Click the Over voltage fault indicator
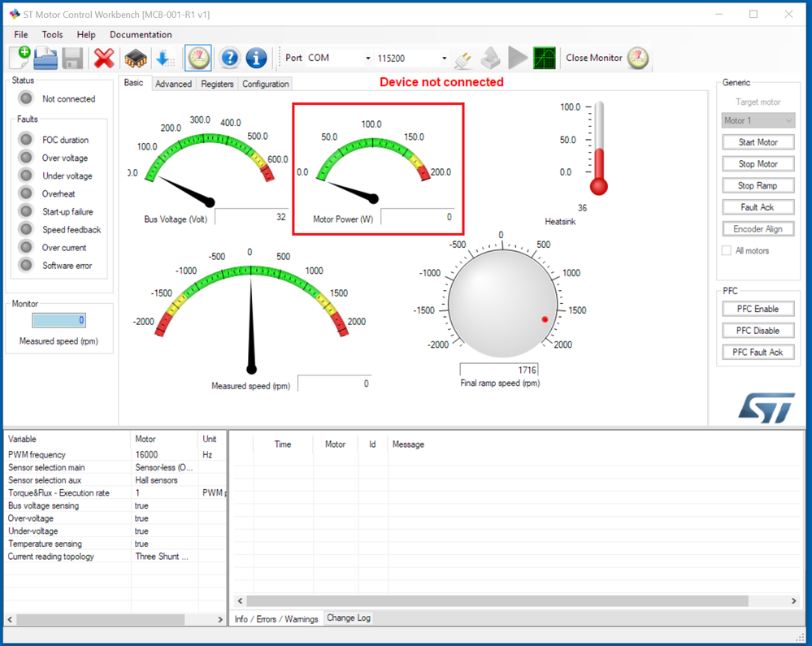The height and width of the screenshot is (646, 812). point(25,158)
